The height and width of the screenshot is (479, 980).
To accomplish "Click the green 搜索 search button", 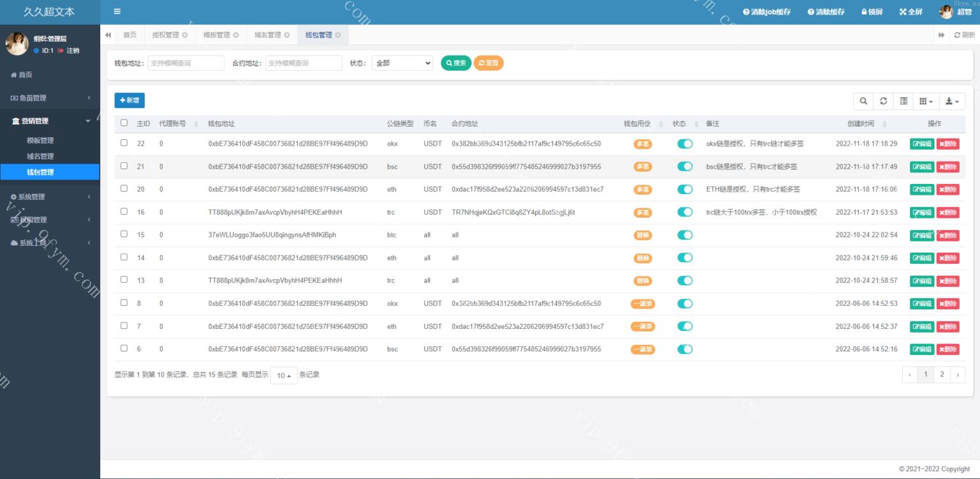I will tap(456, 63).
